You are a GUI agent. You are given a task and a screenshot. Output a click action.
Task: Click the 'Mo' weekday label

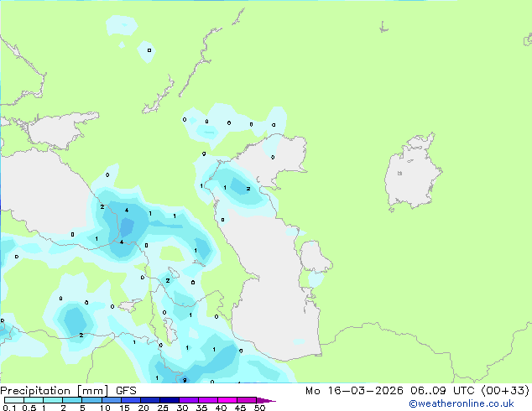pyautogui.click(x=312, y=391)
